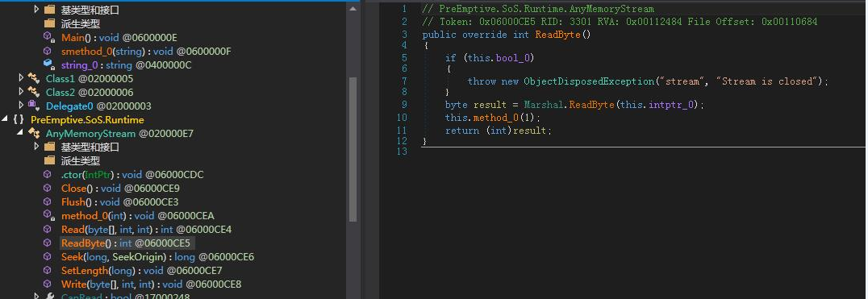Open the Flush() : void method entry

[x=120, y=202]
